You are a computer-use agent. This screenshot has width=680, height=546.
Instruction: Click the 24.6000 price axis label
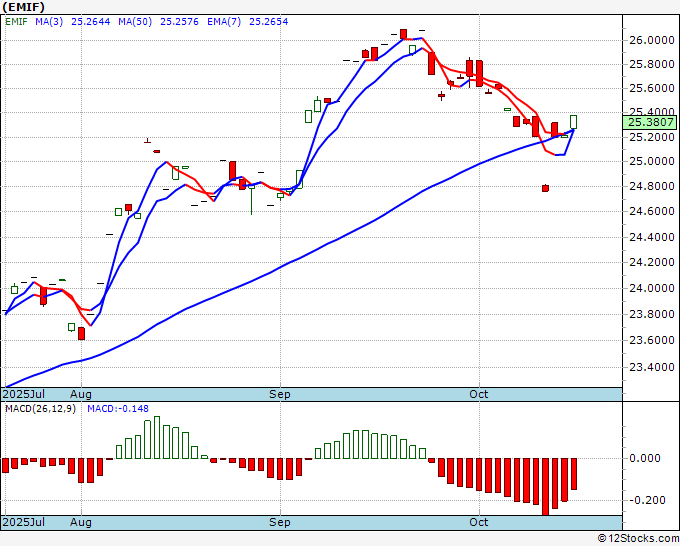coord(652,211)
